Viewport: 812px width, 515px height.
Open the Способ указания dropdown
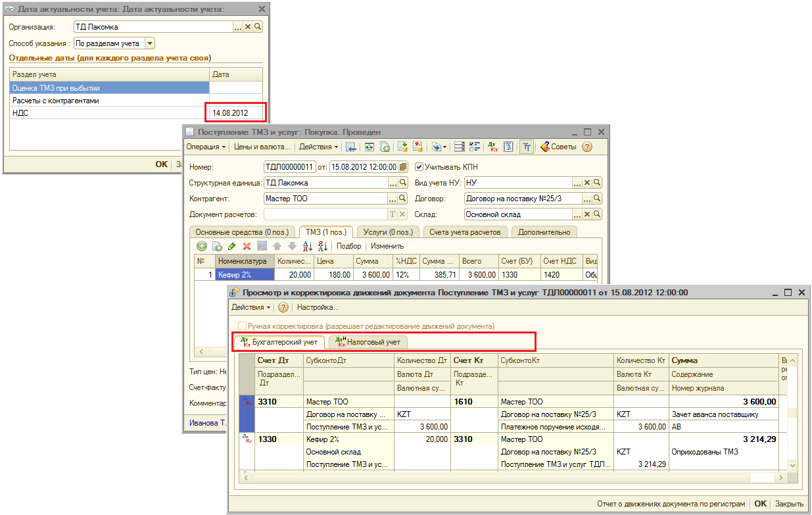coord(149,43)
